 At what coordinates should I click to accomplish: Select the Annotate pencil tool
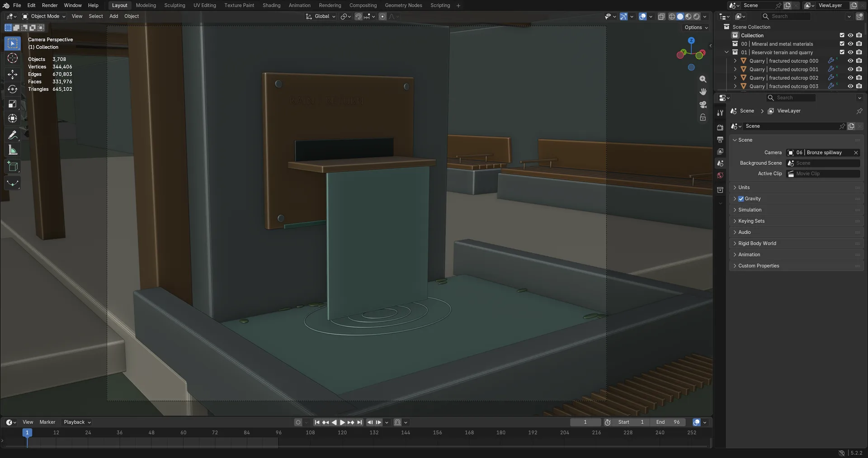(x=13, y=135)
